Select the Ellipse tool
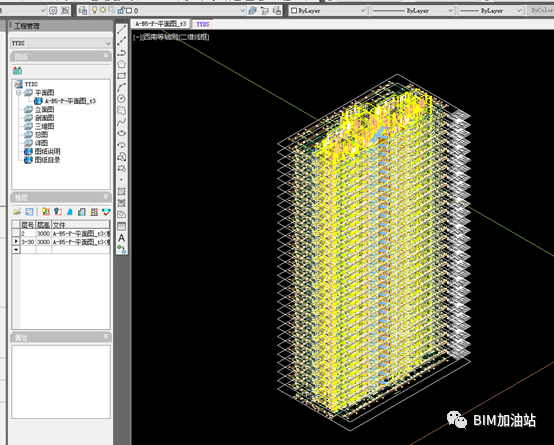The width and height of the screenshot is (554, 445). (x=122, y=133)
